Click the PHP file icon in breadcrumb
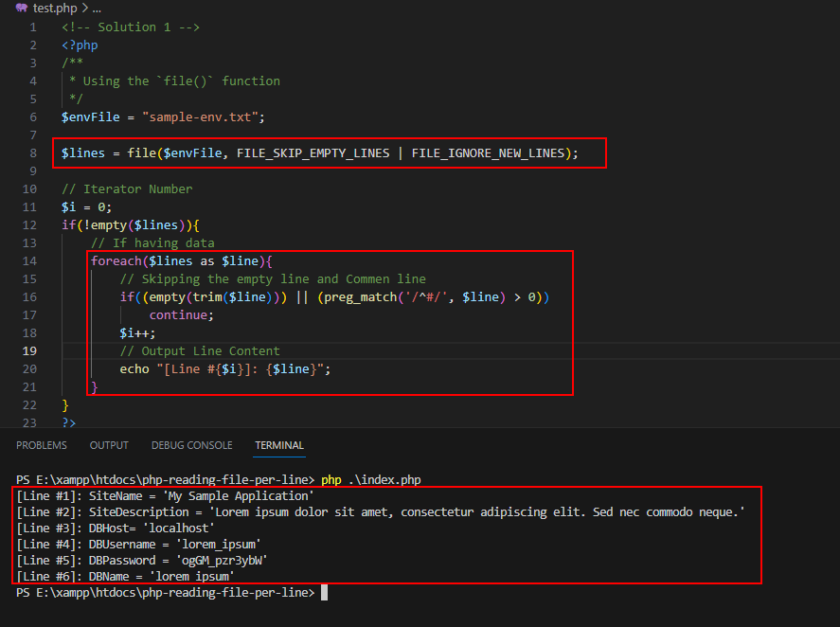This screenshot has height=627, width=840. pos(22,8)
